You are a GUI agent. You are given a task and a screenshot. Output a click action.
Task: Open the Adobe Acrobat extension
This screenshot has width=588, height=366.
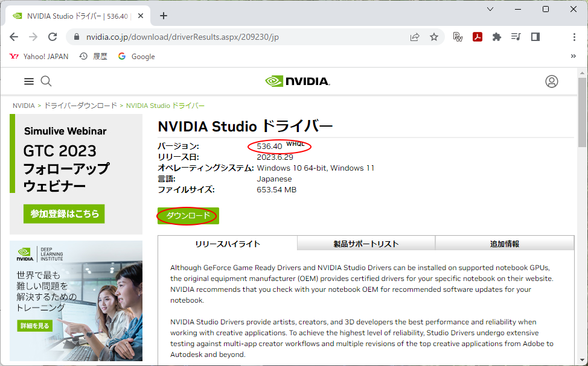tap(477, 37)
